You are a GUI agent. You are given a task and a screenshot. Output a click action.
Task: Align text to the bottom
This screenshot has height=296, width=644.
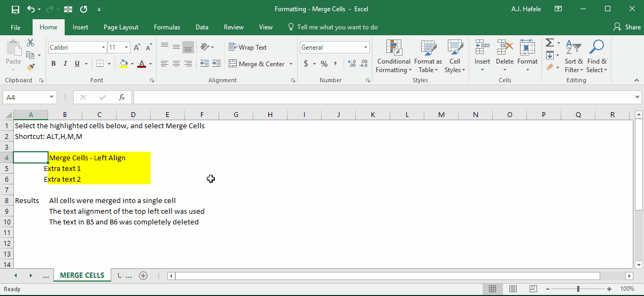coord(188,47)
